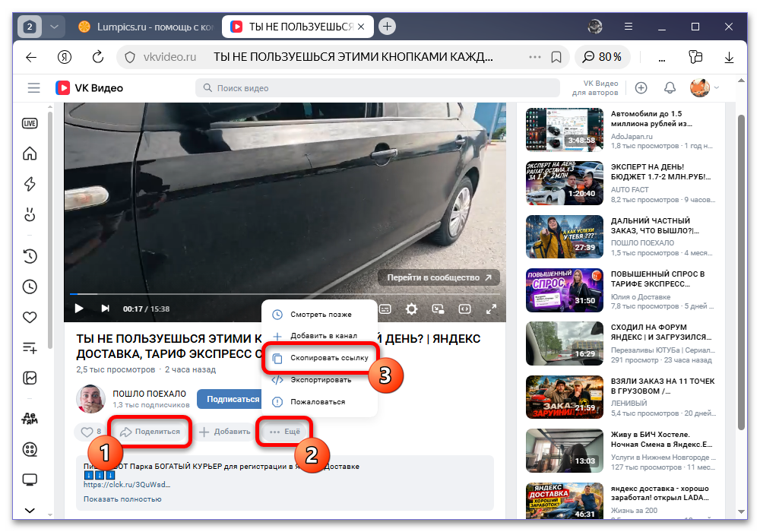760x532 pixels.
Task: Open the notifications bell
Action: click(670, 87)
